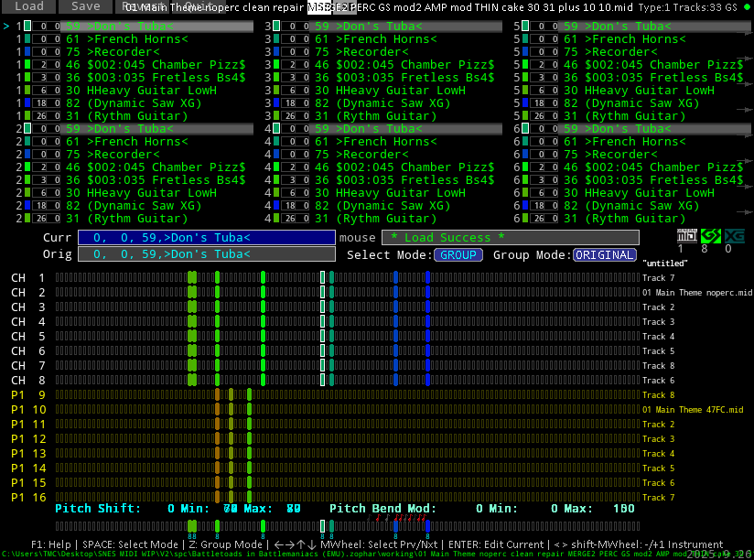
Task: Select the Curr instrument field
Action: [x=206, y=238]
